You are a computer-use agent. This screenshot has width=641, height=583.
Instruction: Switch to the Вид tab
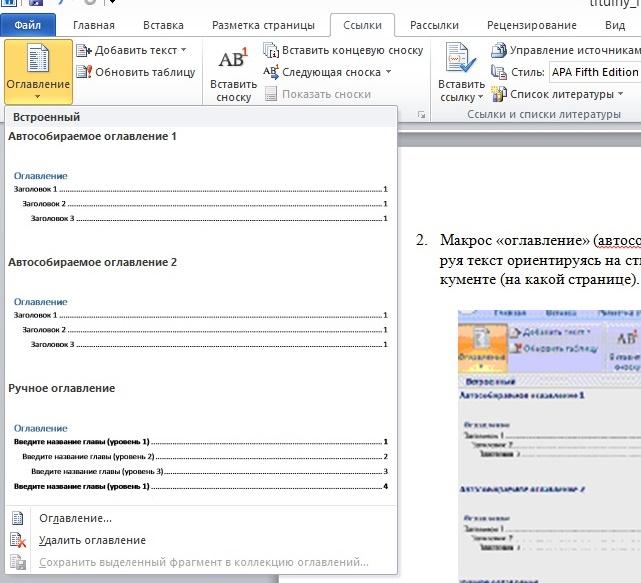[615, 25]
